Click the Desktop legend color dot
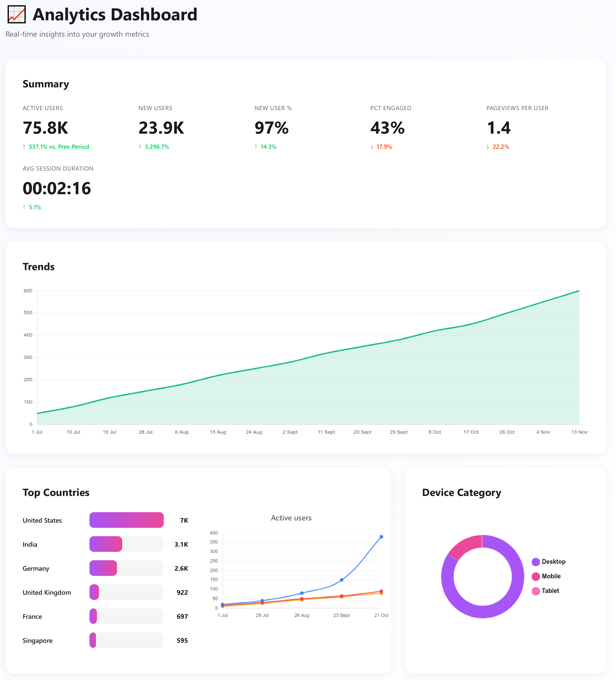616x680 pixels. [x=535, y=562]
